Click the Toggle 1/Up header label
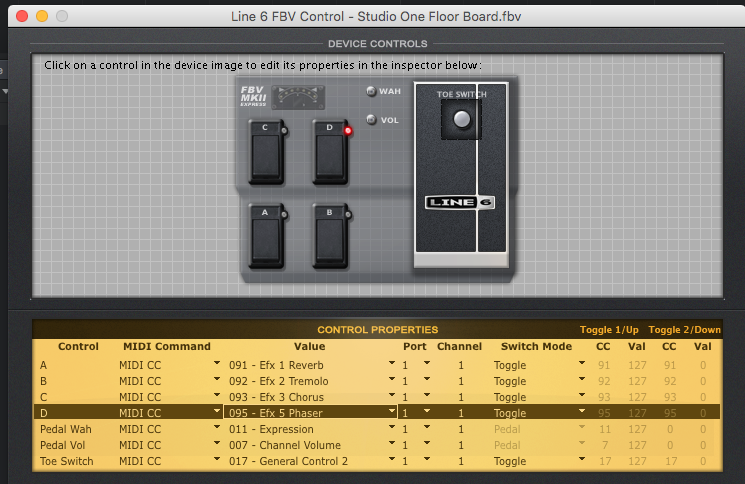 point(609,330)
